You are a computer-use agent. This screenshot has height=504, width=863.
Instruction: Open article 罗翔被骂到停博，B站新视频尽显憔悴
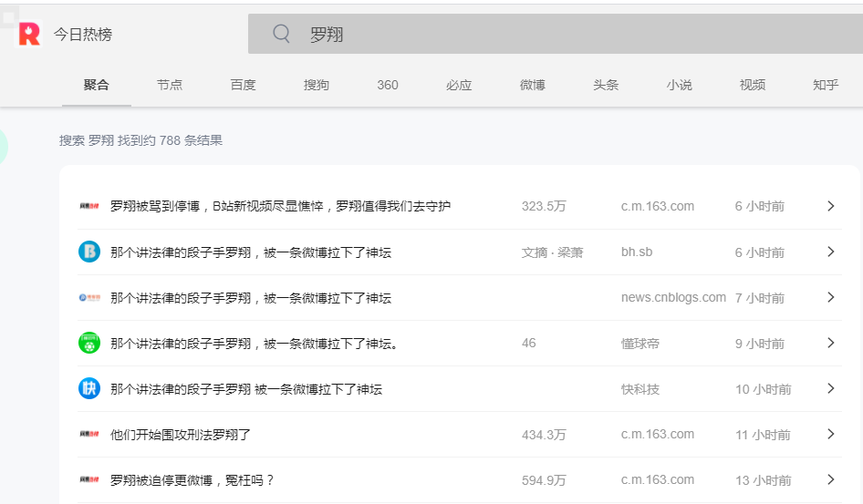(280, 206)
